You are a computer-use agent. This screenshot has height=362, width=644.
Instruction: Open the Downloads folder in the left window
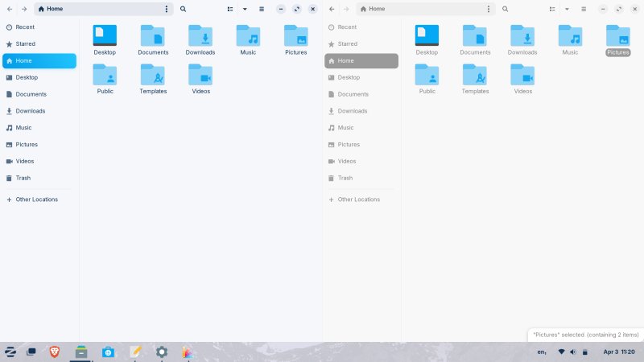[x=200, y=38]
